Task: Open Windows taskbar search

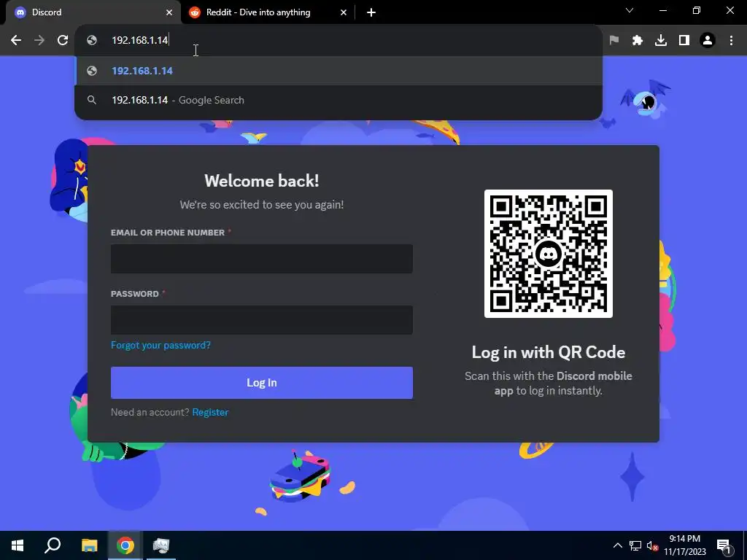Action: 53,545
